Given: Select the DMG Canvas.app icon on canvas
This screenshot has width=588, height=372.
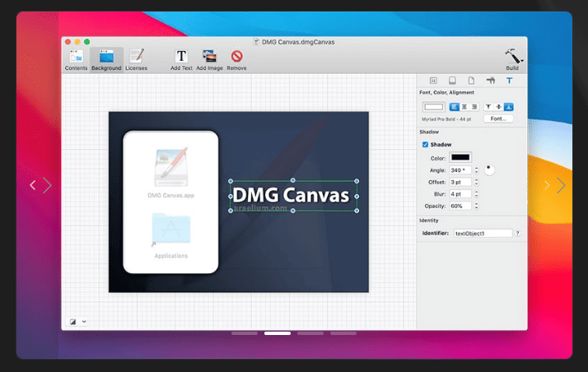Looking at the screenshot, I should click(171, 167).
